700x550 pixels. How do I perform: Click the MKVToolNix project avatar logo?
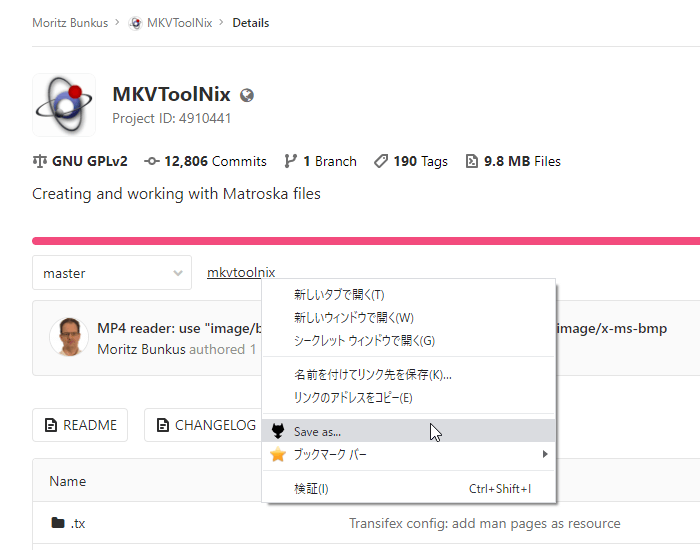(64, 105)
